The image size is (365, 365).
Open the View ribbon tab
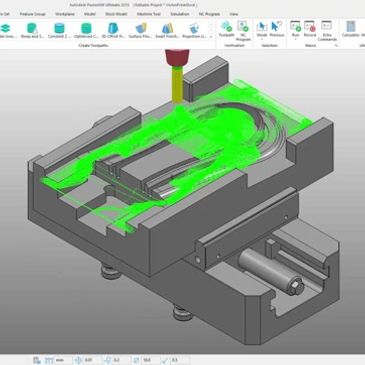[x=234, y=14]
